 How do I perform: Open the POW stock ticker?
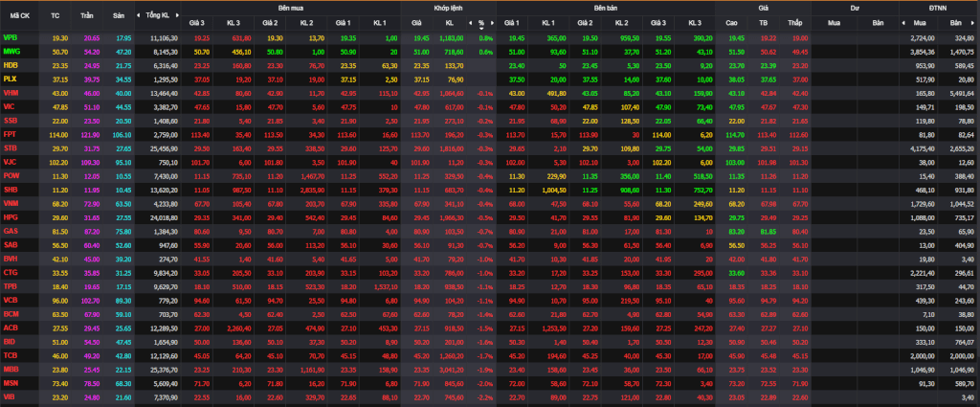[x=11, y=175]
